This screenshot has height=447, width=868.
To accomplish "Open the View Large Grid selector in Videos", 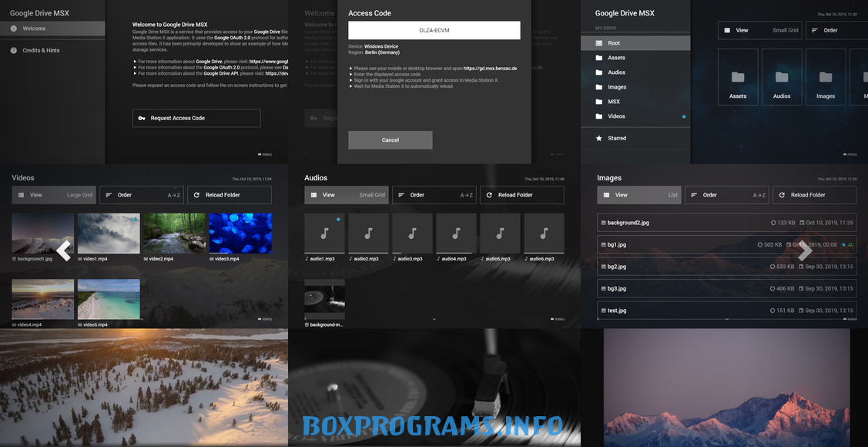I will [x=54, y=195].
